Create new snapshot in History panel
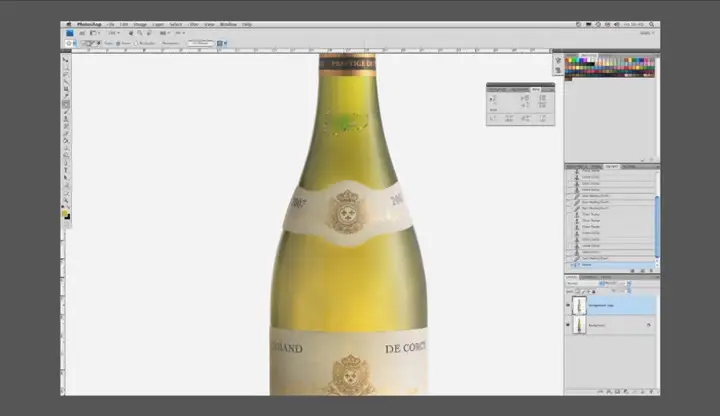 click(x=642, y=271)
